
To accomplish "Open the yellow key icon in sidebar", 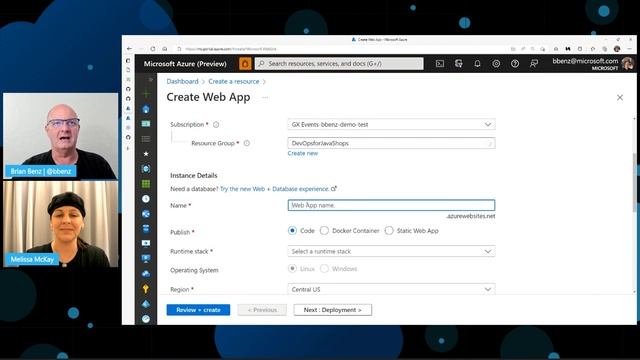I will pos(146,289).
